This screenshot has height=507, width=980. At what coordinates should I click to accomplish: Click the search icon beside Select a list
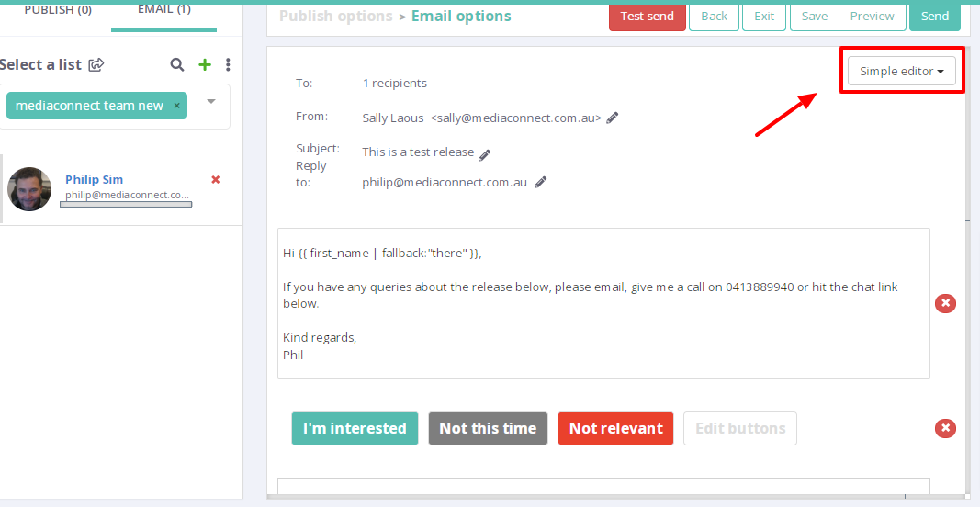pyautogui.click(x=177, y=64)
